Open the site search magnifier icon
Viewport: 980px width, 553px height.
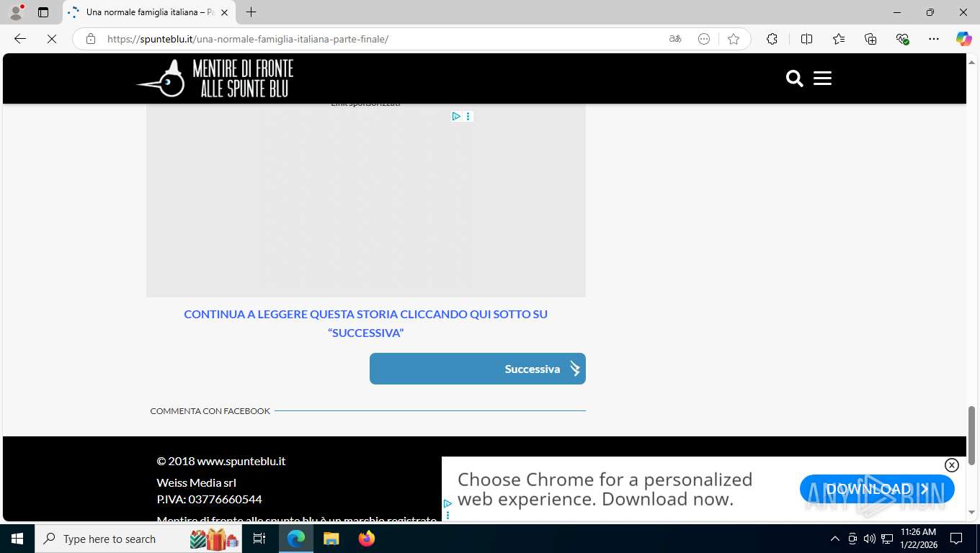(x=794, y=78)
